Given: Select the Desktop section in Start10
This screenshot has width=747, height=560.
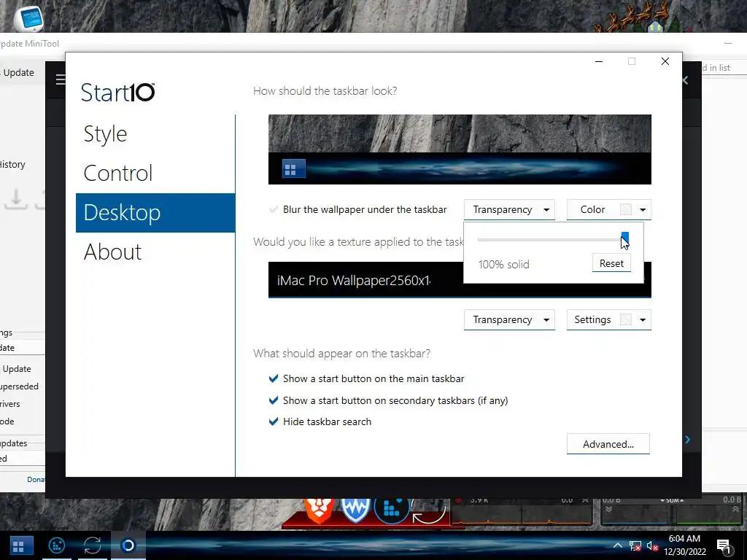Looking at the screenshot, I should 155,212.
